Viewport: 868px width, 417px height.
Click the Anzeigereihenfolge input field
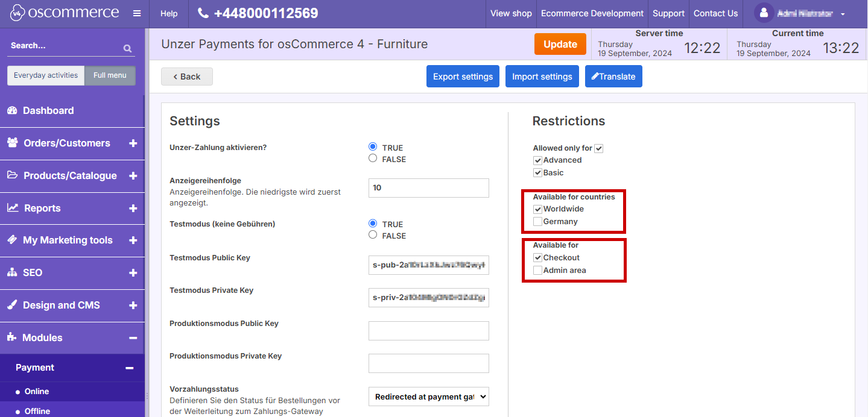pos(428,188)
